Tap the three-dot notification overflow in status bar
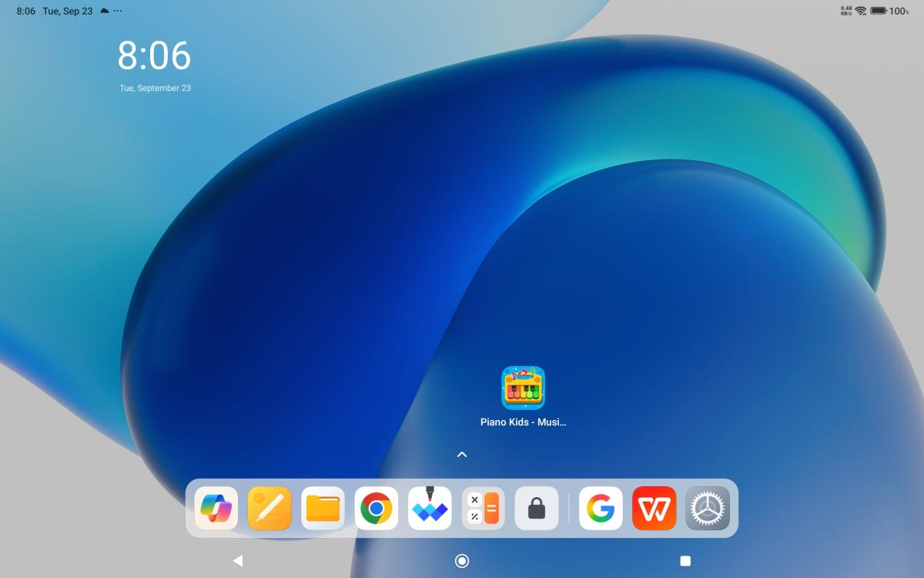 (x=117, y=11)
